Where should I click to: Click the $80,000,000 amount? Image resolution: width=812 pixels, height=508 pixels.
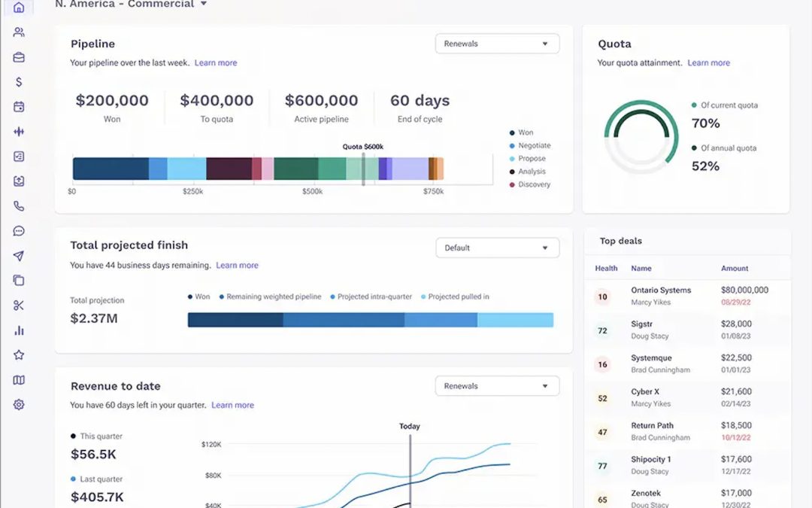pos(744,291)
